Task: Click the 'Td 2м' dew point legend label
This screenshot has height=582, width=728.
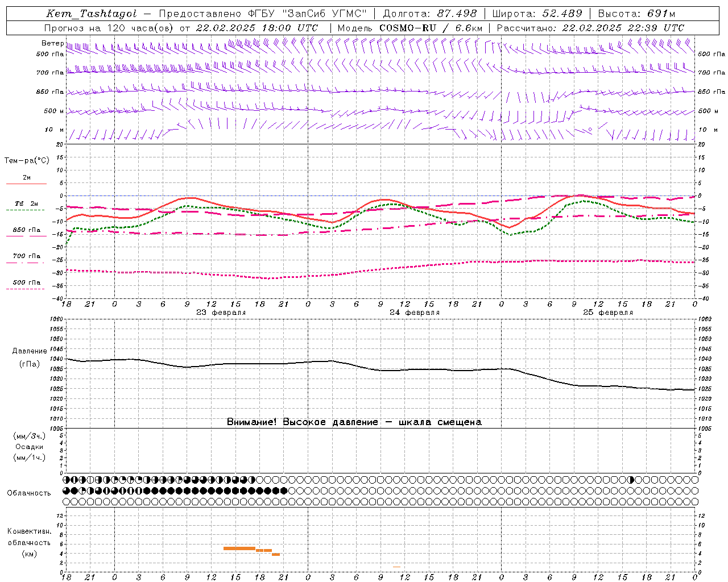Action: click(x=26, y=203)
